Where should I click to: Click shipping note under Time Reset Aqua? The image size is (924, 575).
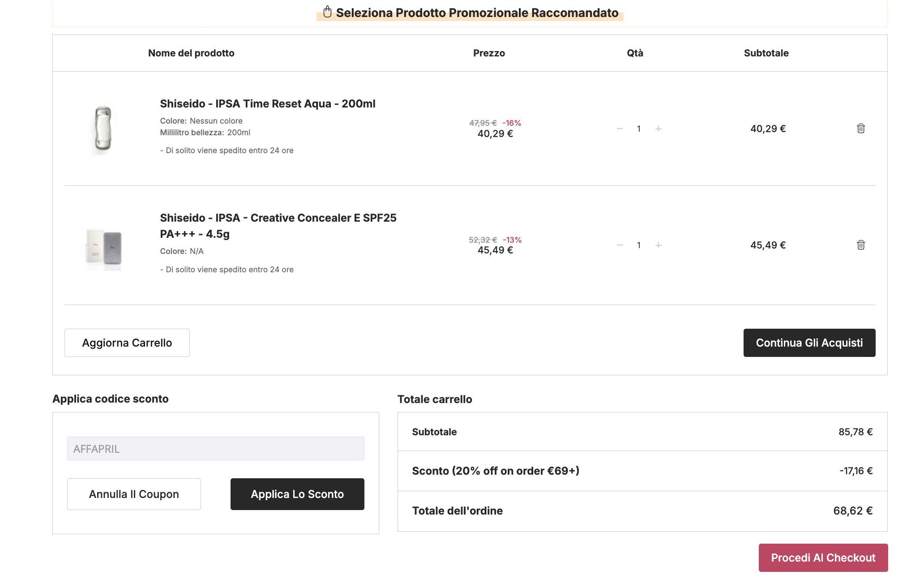pos(227,150)
